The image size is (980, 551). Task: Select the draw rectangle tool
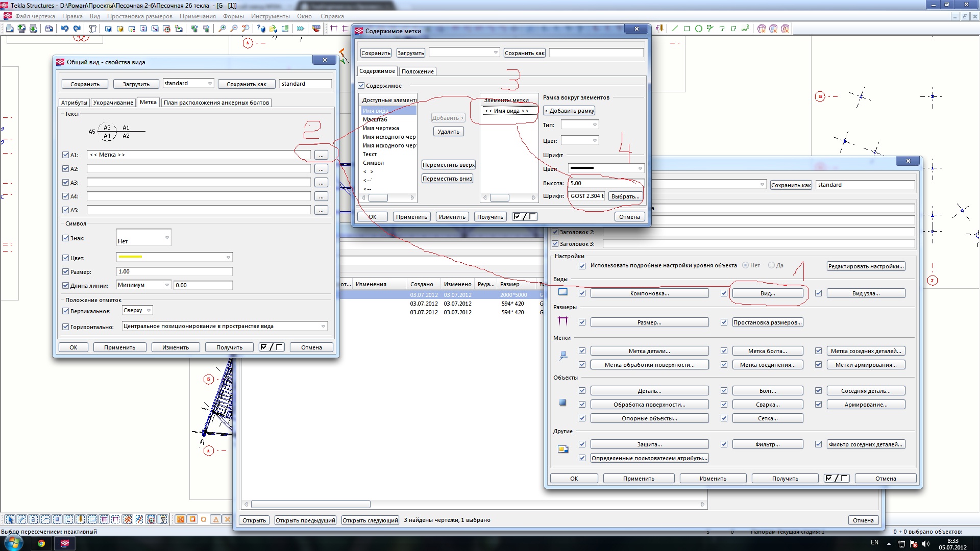tap(687, 29)
